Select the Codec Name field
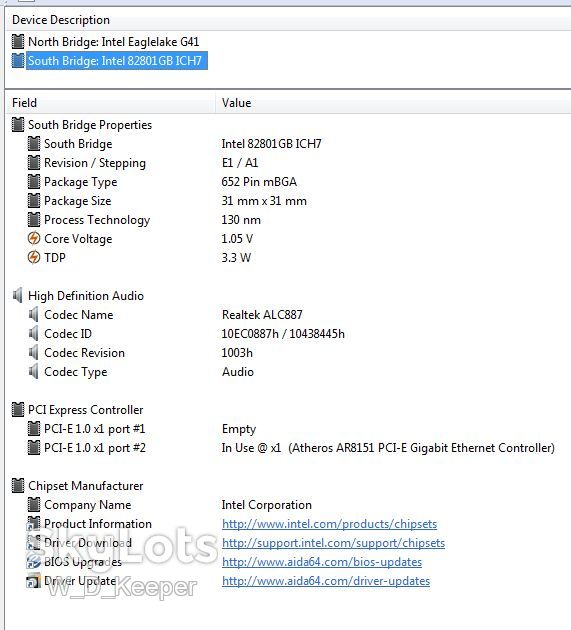Viewport: 571px width, 630px height. [78, 315]
